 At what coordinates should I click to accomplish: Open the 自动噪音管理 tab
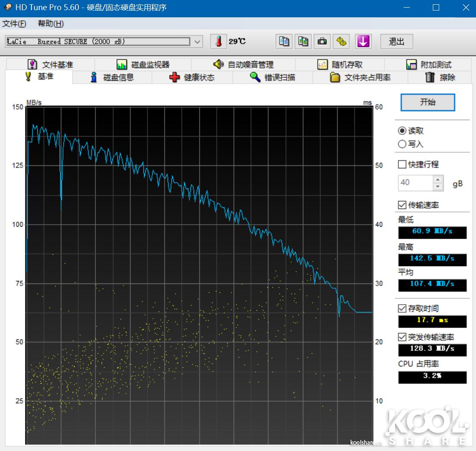(x=243, y=64)
